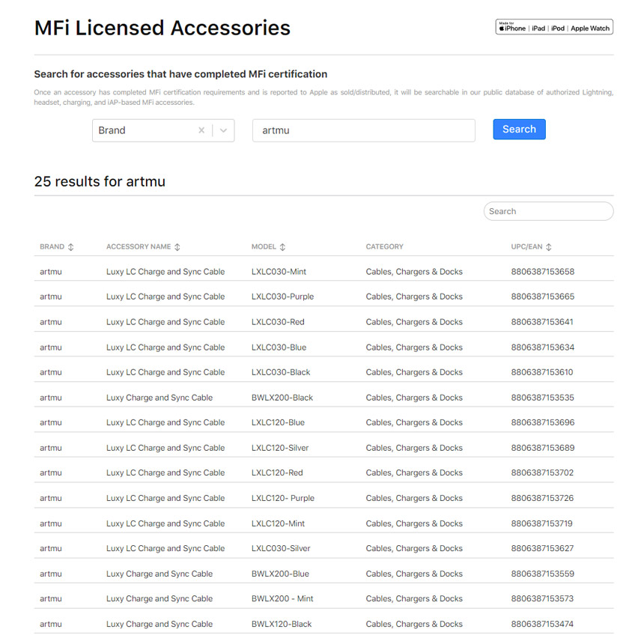Click UPC 8806387153696
644x644 pixels.
point(543,422)
